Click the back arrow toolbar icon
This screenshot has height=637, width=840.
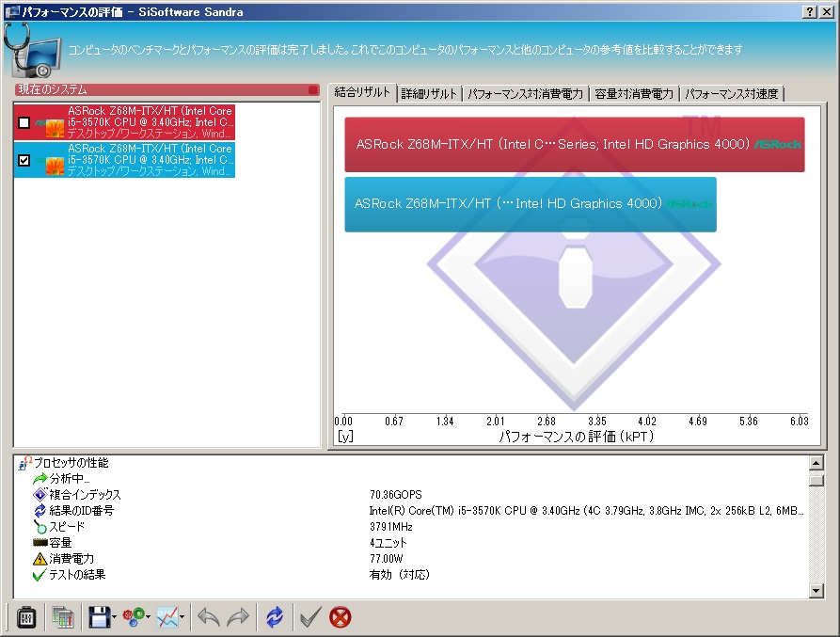point(209,618)
